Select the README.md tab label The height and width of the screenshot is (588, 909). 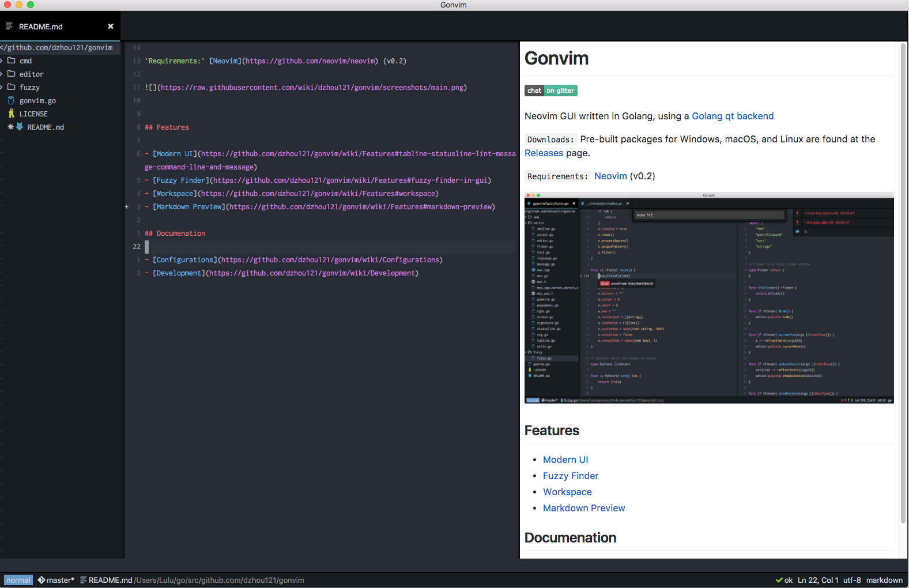pos(41,27)
